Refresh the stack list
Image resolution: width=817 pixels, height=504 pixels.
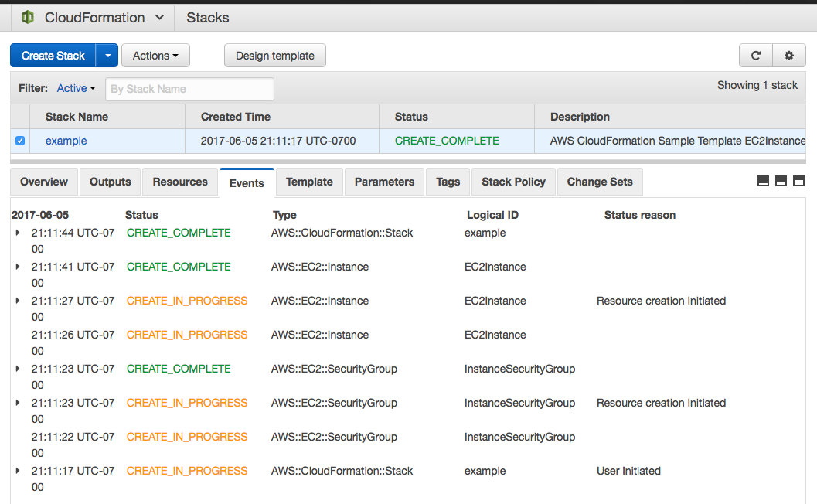point(755,55)
